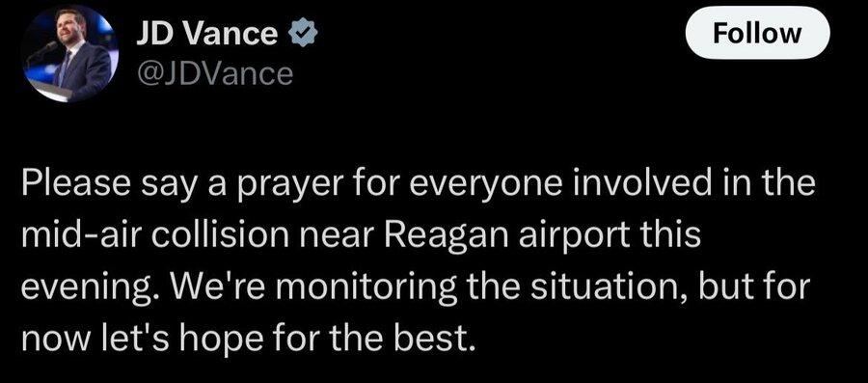Open JD Vance's circular profile picture
Screen dimensions: 868x383
69,54
